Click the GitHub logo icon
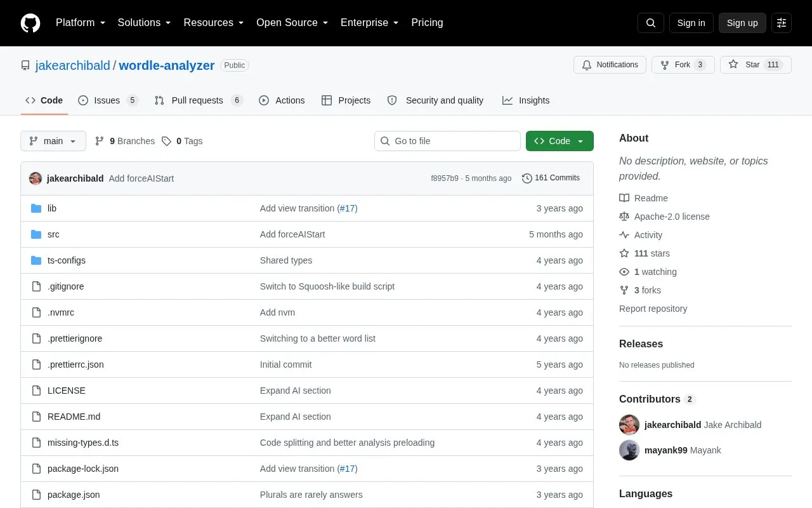Image resolution: width=812 pixels, height=508 pixels. [30, 23]
